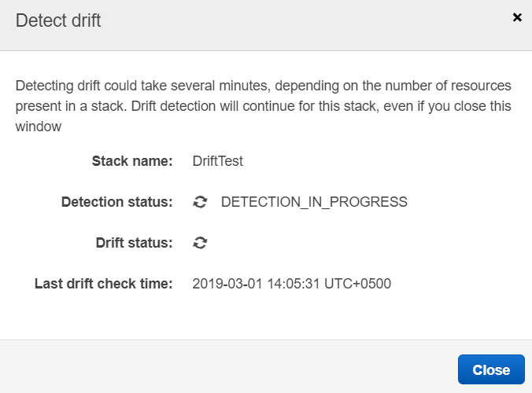Click the "Last drift check time:" label
The image size is (532, 393).
click(103, 284)
